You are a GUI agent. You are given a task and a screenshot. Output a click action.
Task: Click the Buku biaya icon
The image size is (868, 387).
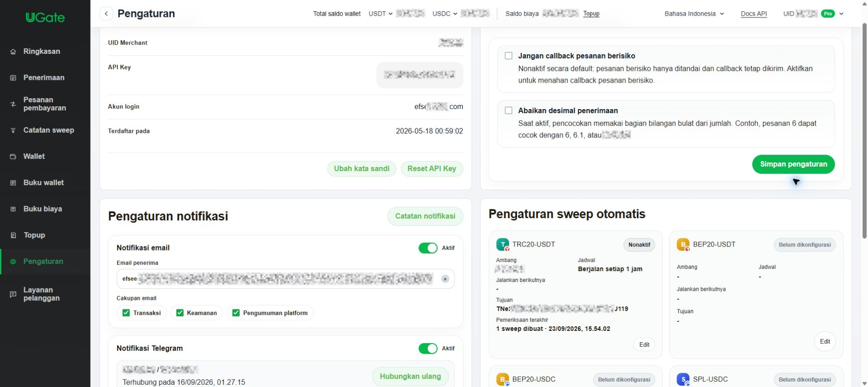[x=13, y=209]
